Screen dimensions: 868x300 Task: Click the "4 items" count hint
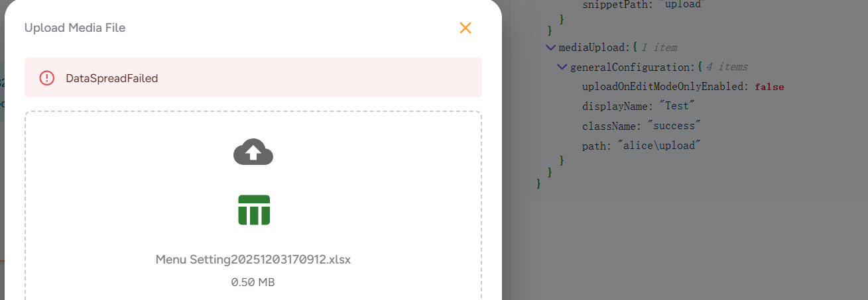click(x=726, y=67)
